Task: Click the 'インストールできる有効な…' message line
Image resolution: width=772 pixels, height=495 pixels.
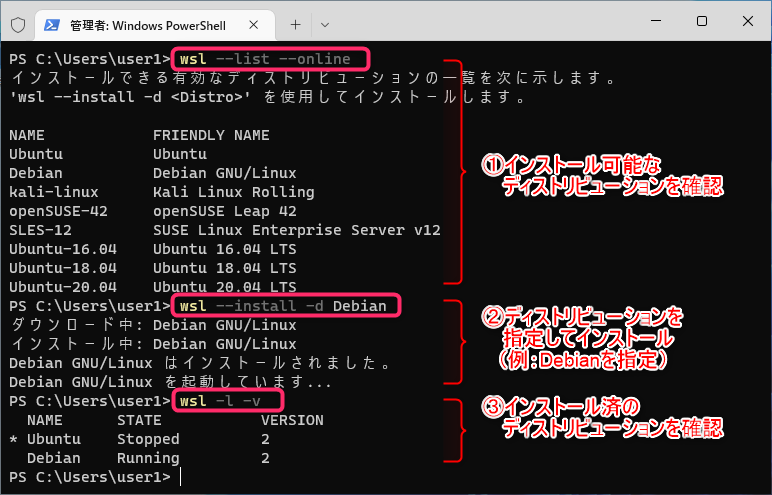Action: click(312, 78)
